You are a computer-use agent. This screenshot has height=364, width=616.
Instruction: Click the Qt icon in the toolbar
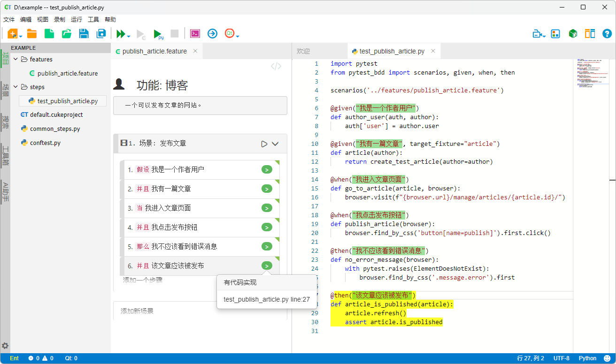pos(230,33)
